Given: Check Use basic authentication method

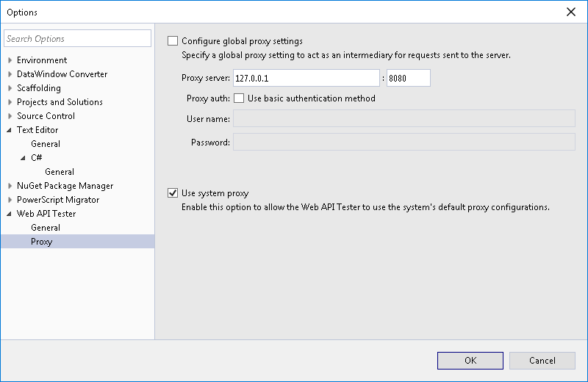Looking at the screenshot, I should 239,98.
